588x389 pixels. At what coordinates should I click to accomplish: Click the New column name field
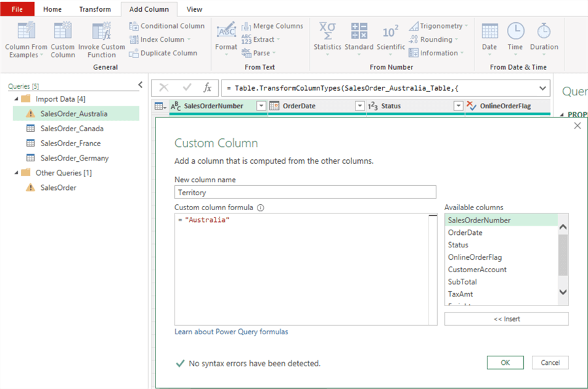(305, 193)
